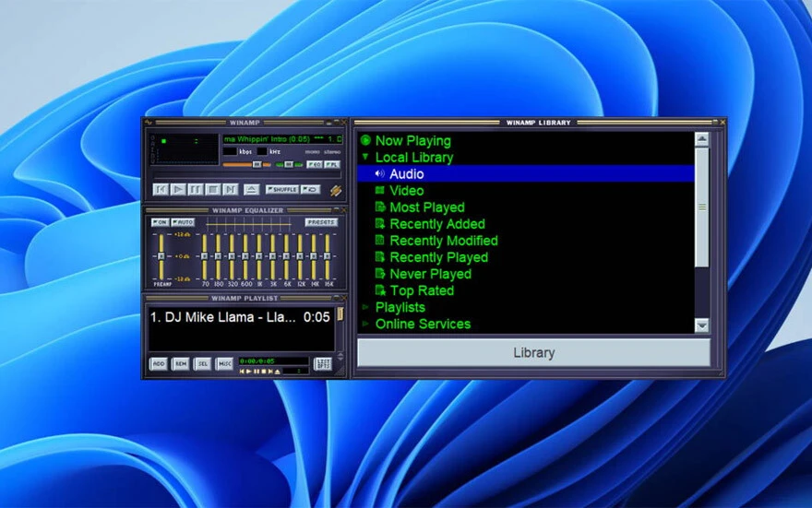
Task: Click the large Pause button in the main window
Action: (196, 189)
